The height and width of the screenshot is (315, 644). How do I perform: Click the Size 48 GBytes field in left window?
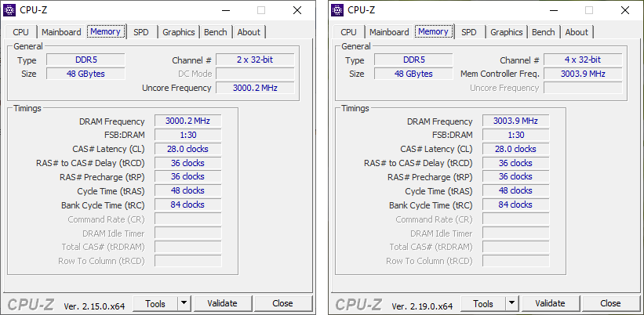[86, 74]
